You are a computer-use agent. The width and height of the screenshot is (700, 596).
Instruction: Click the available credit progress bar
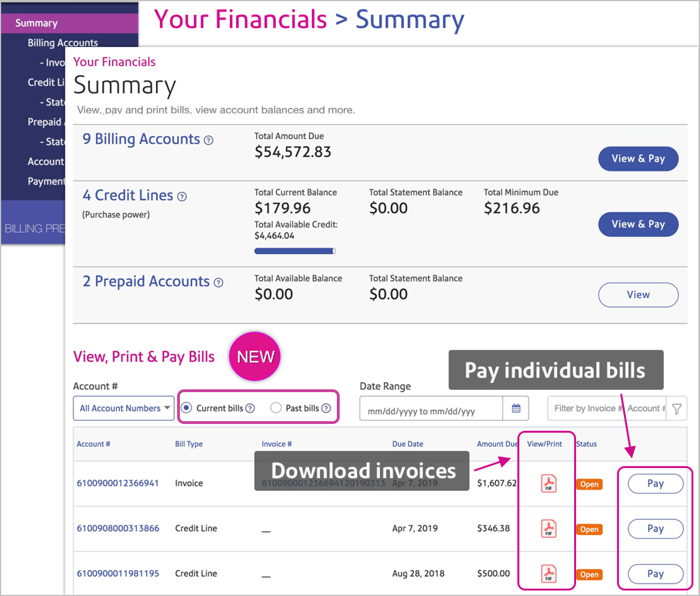coord(295,251)
